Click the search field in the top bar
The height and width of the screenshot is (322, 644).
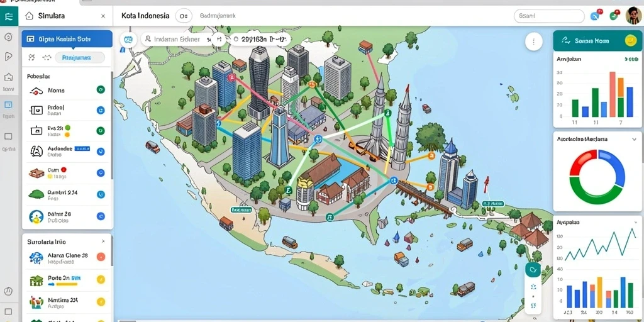click(x=548, y=16)
